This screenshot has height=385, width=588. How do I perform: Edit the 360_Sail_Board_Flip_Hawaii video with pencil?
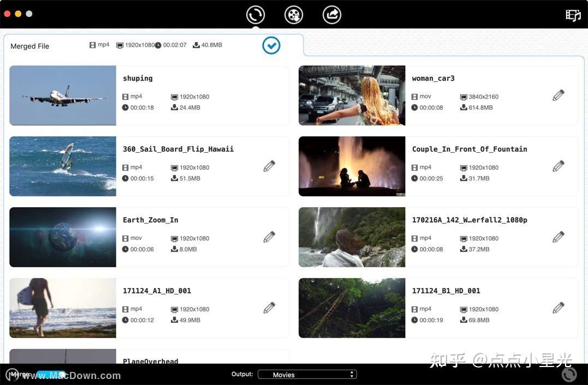tap(269, 166)
